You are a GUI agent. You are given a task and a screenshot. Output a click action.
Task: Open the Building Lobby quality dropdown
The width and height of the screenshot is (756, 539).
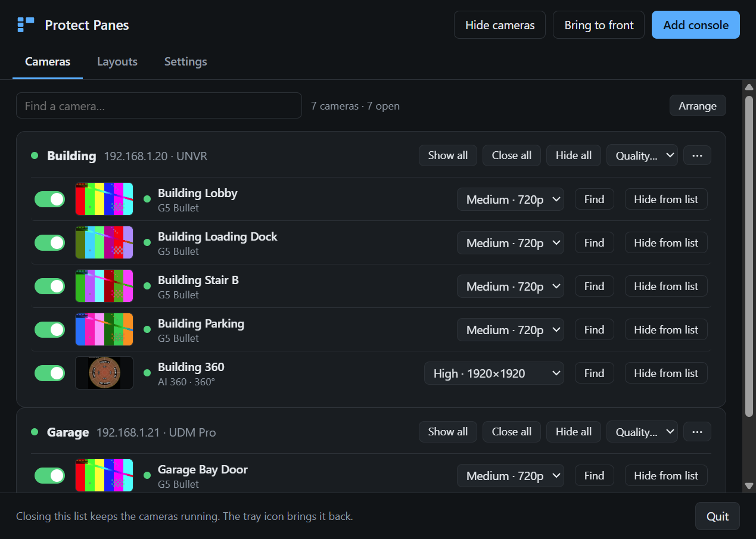511,200
